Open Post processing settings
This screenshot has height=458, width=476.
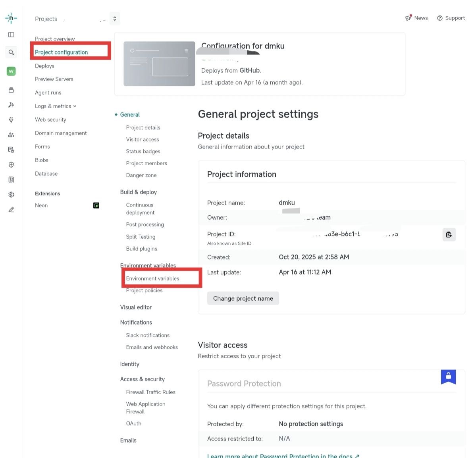coord(145,224)
